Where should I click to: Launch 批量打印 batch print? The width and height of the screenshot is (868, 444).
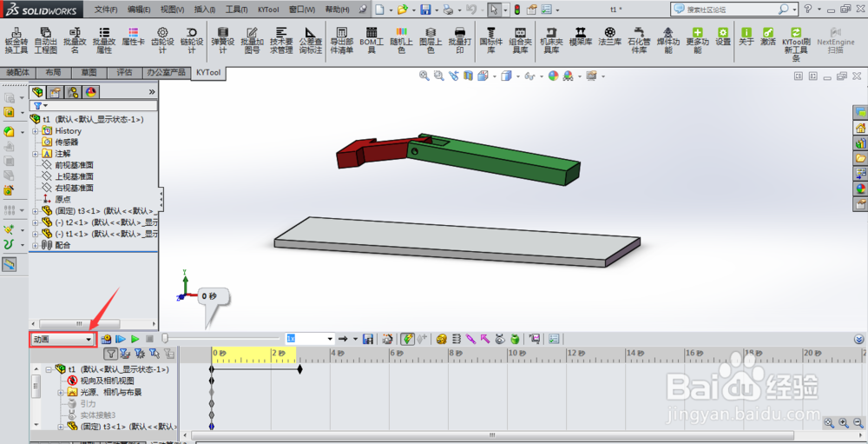pos(459,40)
